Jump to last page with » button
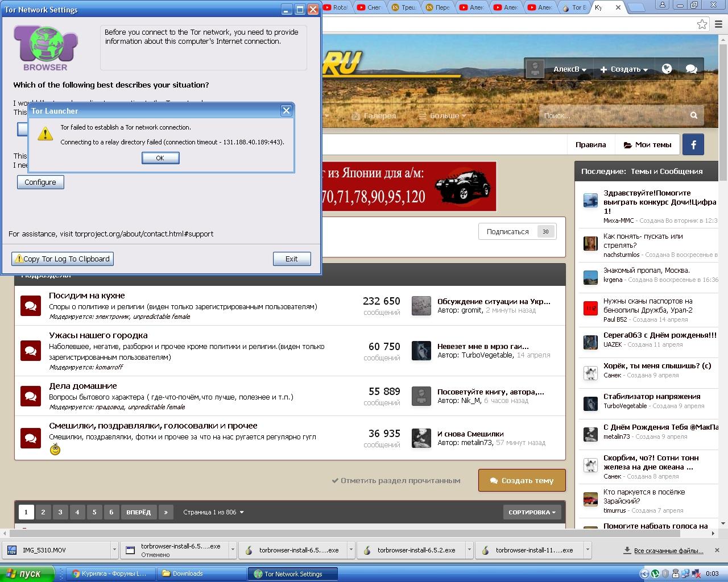 (x=166, y=512)
